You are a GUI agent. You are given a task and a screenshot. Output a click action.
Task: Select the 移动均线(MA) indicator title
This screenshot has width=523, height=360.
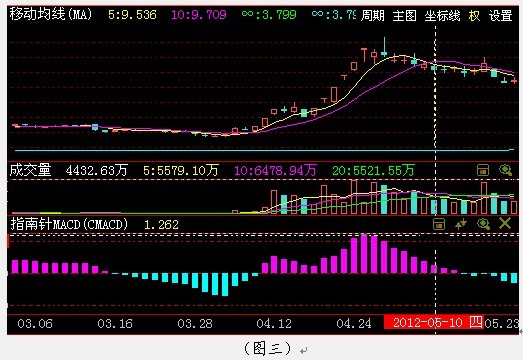(51, 14)
